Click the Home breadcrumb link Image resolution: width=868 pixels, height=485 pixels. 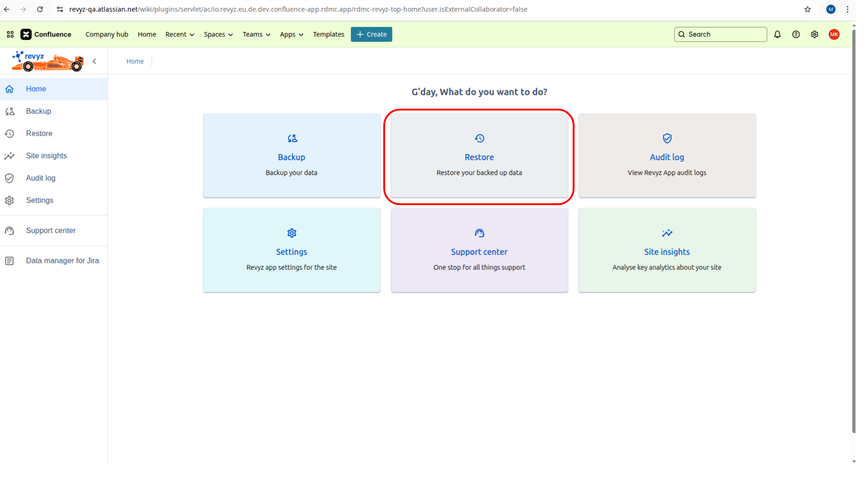pos(135,61)
